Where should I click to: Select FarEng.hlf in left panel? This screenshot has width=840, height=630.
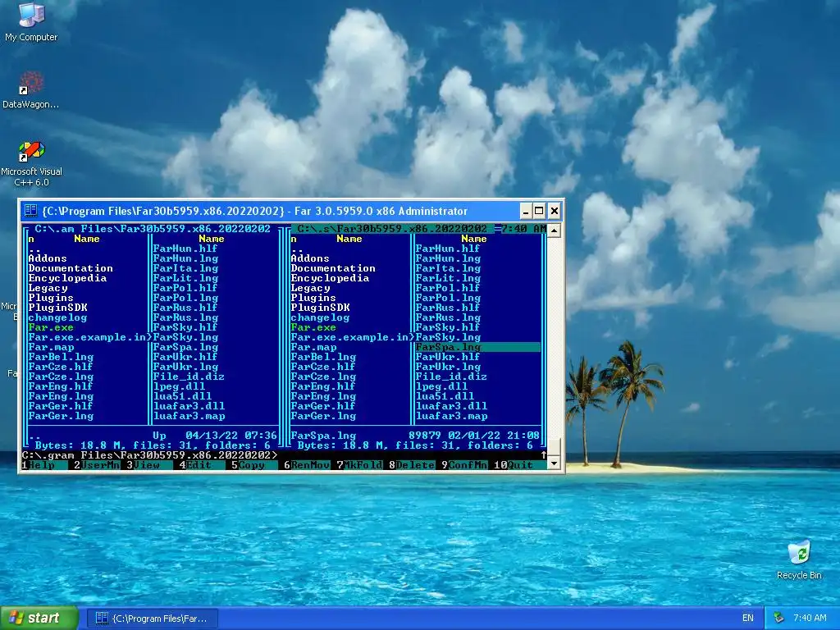pyautogui.click(x=61, y=386)
